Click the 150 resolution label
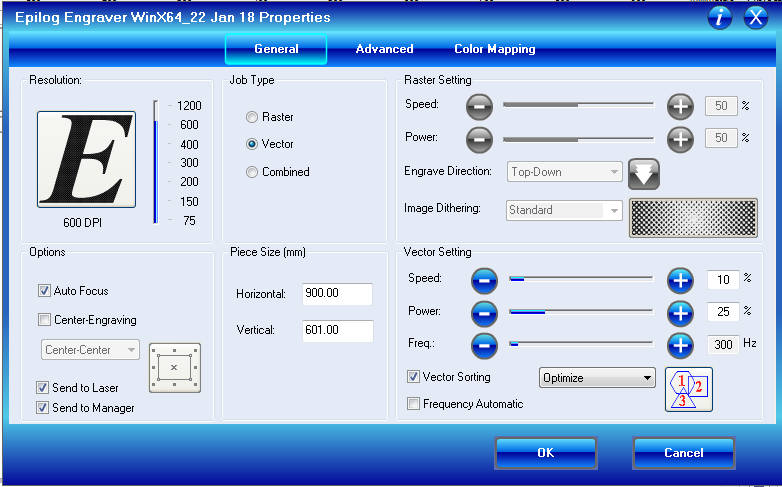Viewport: 782px width, 487px height. 189,202
